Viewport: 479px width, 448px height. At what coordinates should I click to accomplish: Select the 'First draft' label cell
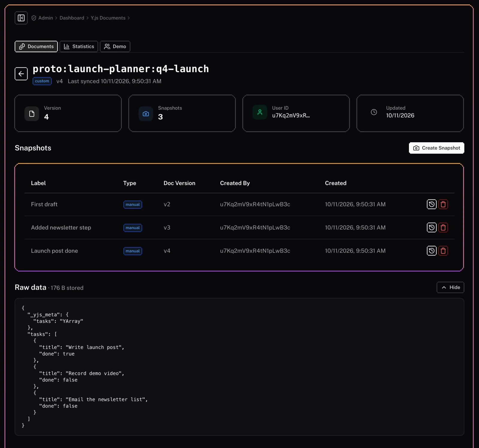(x=44, y=204)
